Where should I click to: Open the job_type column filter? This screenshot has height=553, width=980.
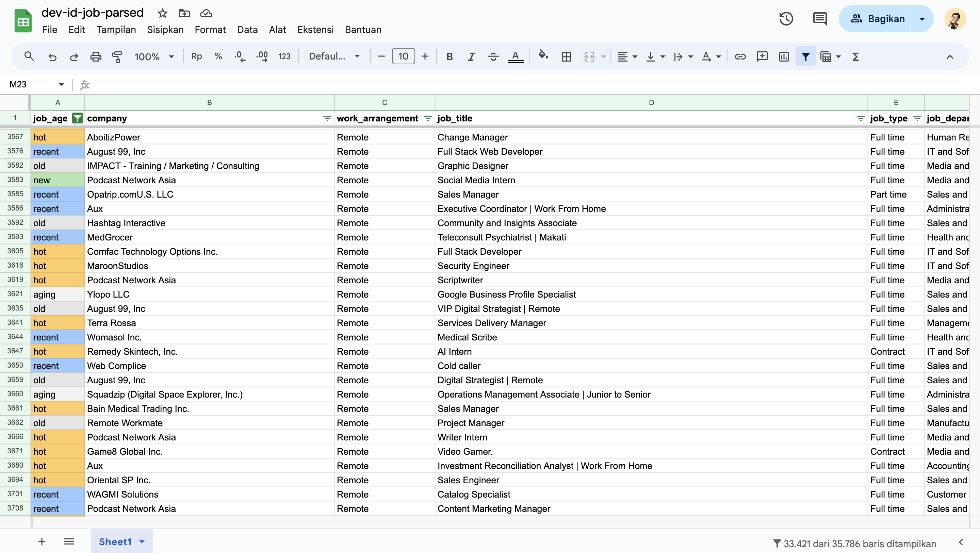tap(917, 118)
